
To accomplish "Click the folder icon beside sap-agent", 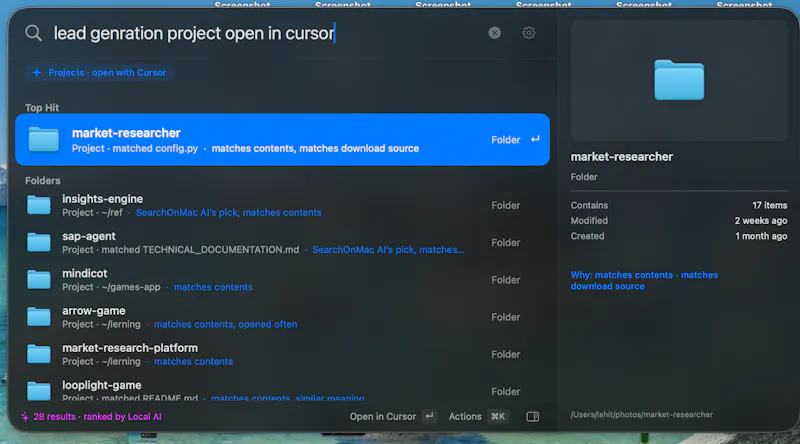I will pos(39,242).
